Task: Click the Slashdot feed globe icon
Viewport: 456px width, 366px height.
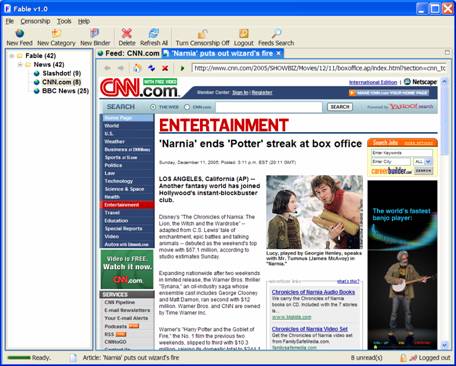Action: 37,73
